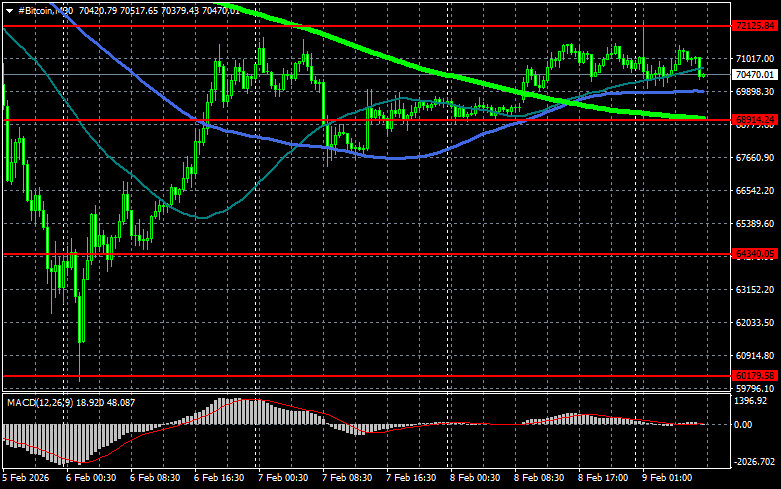Click the 69898.30 price scale value
Viewport: 781px width, 489px height.
coord(755,92)
